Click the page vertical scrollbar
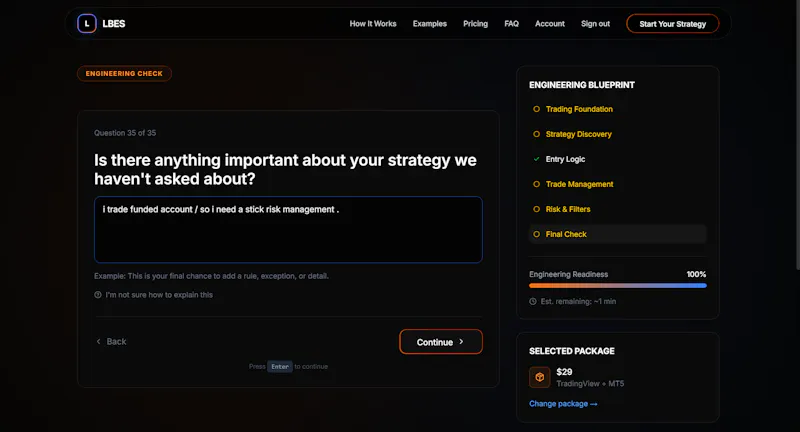 click(x=797, y=133)
